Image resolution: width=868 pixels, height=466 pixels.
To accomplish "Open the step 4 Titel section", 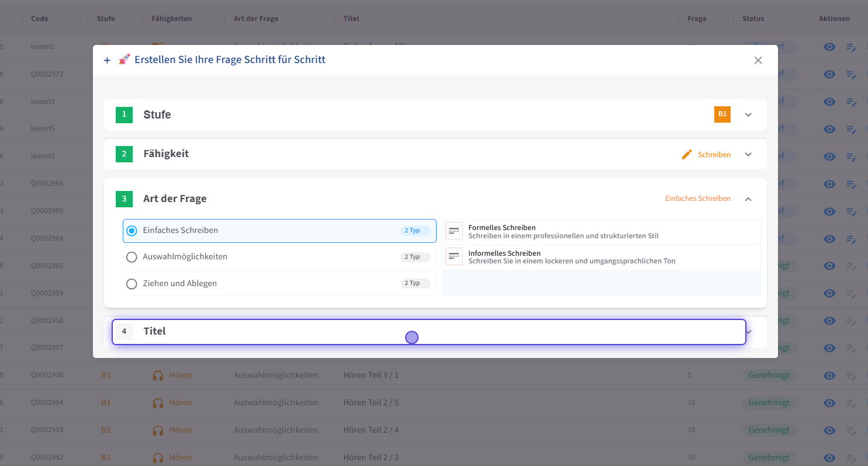I will [428, 332].
